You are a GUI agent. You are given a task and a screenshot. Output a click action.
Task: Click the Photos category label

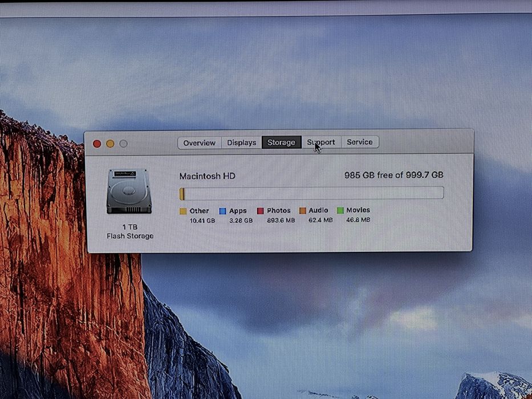tap(279, 210)
